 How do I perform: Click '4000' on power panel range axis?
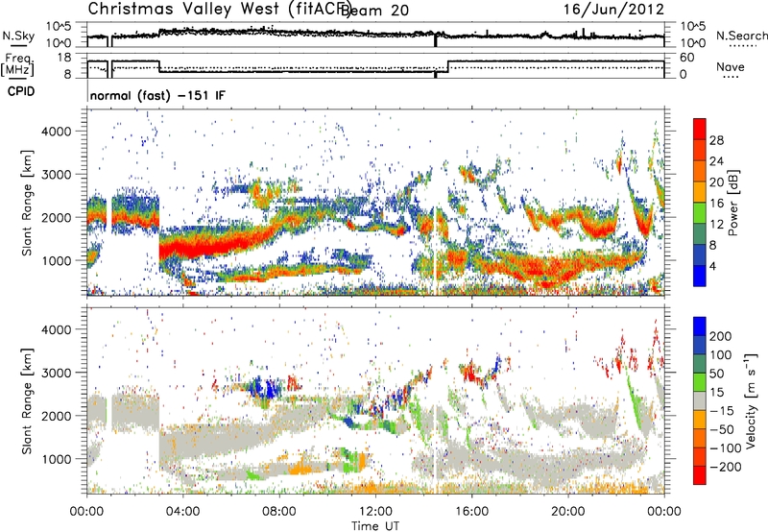click(56, 132)
